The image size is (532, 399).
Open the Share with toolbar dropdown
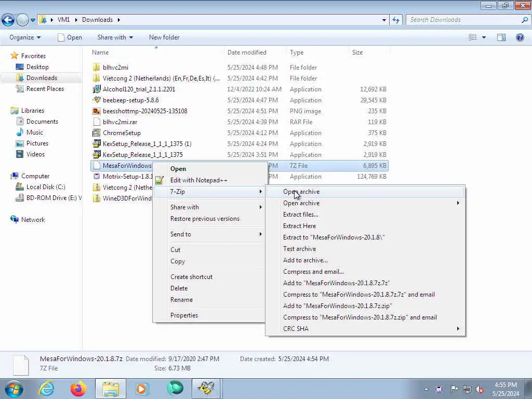tap(115, 37)
